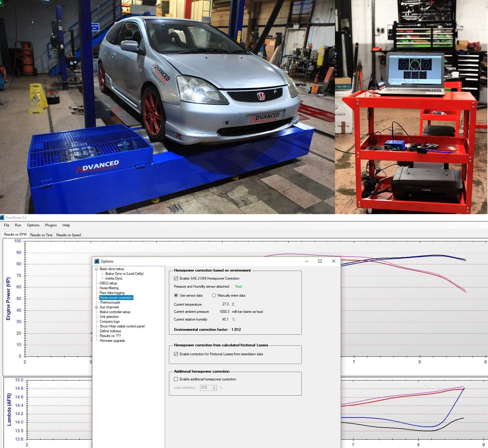Click the Options dialog title icon
The width and height of the screenshot is (488, 448).
pos(97,261)
